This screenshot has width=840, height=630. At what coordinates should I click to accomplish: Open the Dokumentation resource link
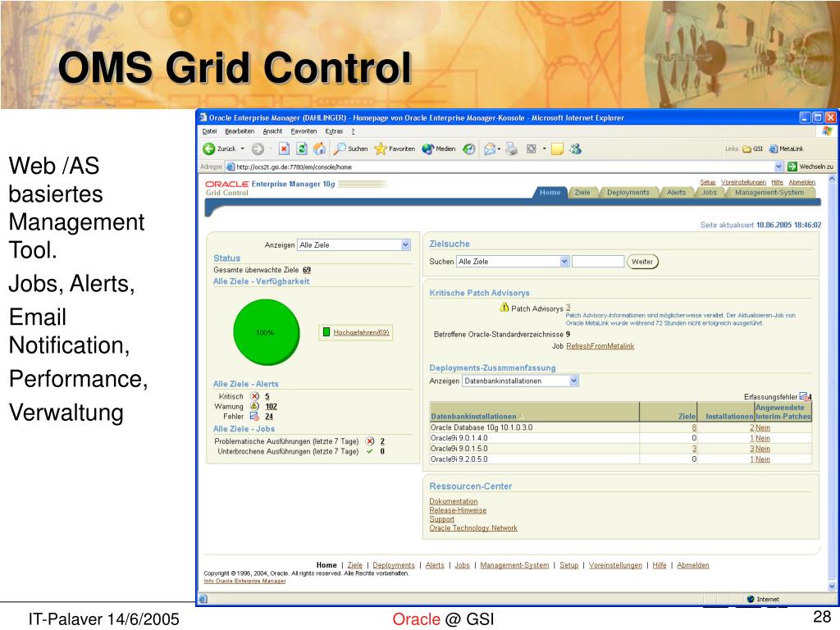click(x=453, y=501)
